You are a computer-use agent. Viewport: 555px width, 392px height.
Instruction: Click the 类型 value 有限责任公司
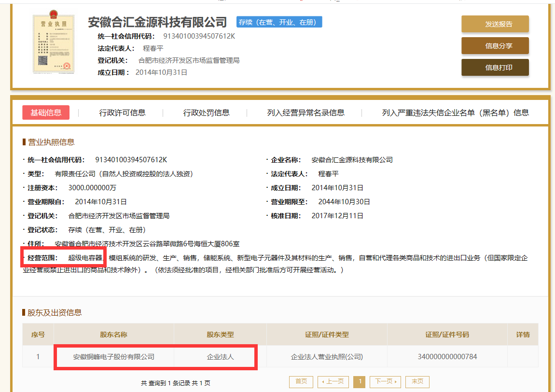coord(124,174)
